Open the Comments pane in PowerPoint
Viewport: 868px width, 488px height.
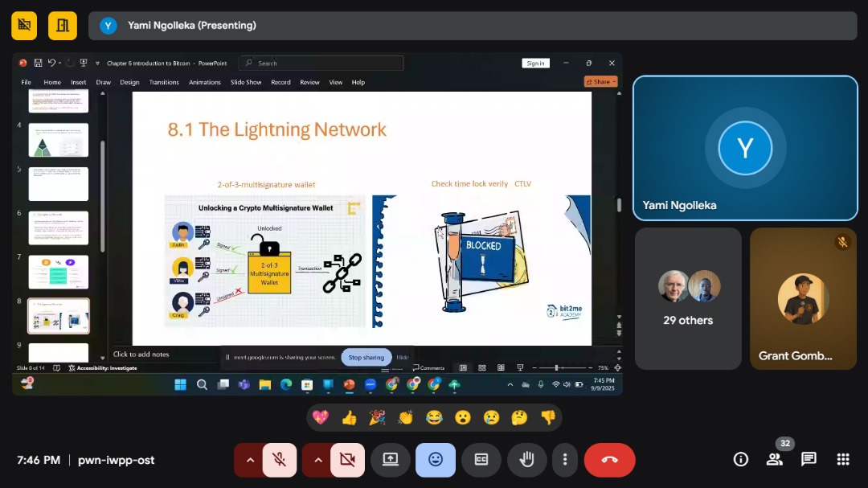tap(429, 367)
